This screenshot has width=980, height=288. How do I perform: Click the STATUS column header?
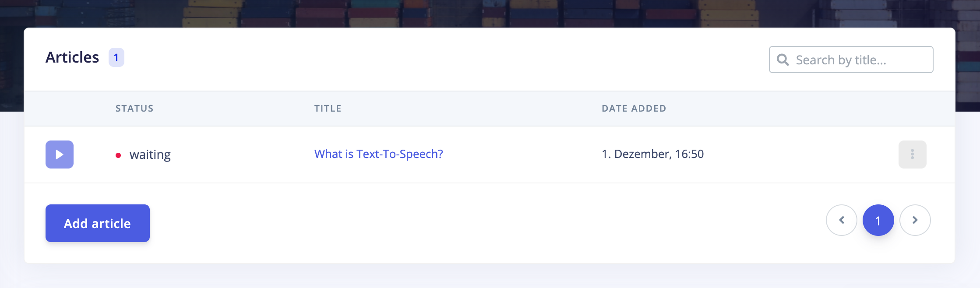(x=134, y=109)
